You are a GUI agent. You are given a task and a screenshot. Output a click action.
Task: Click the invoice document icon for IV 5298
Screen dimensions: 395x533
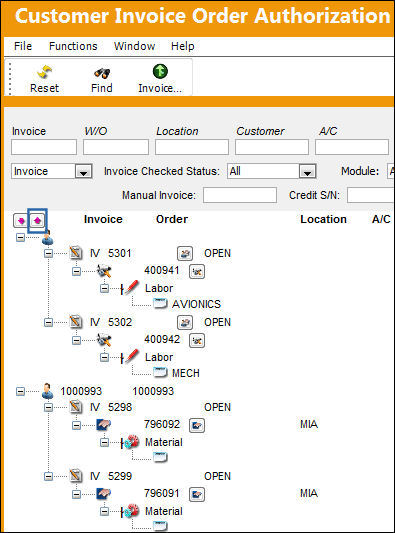click(76, 407)
